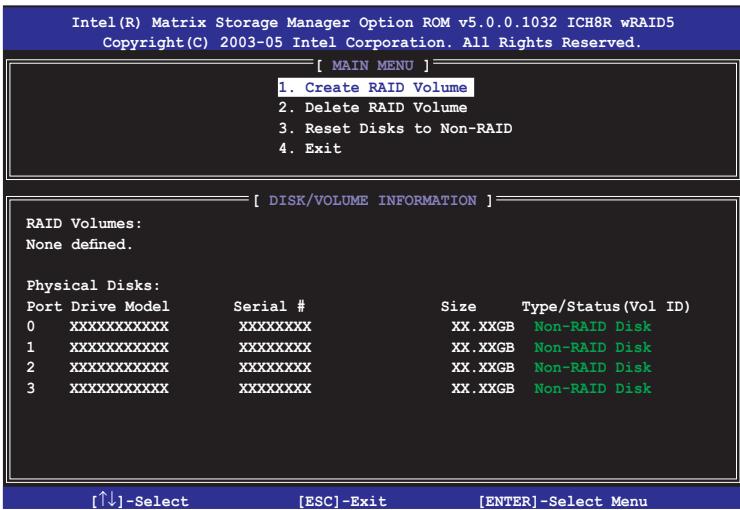The width and height of the screenshot is (740, 510).
Task: Click the Serial # column header
Action: click(269, 306)
